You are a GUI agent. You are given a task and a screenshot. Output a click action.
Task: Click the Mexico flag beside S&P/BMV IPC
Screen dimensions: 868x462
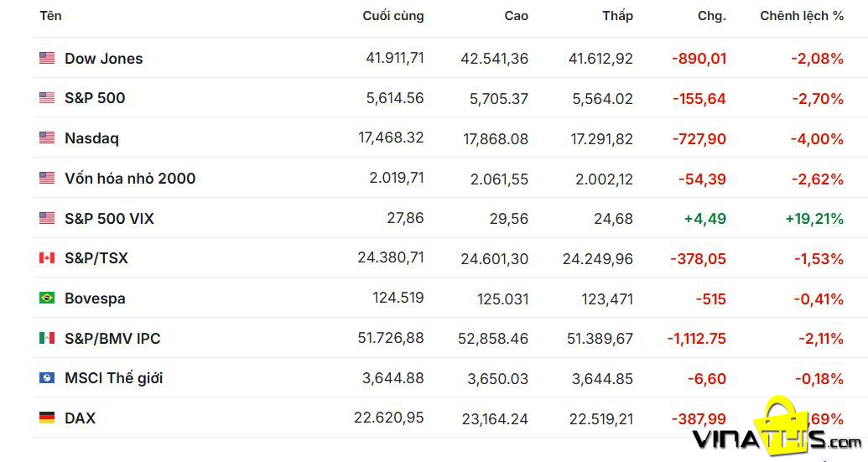point(47,338)
